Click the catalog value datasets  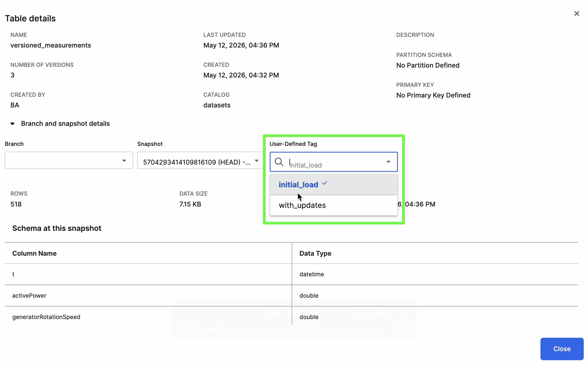click(217, 105)
